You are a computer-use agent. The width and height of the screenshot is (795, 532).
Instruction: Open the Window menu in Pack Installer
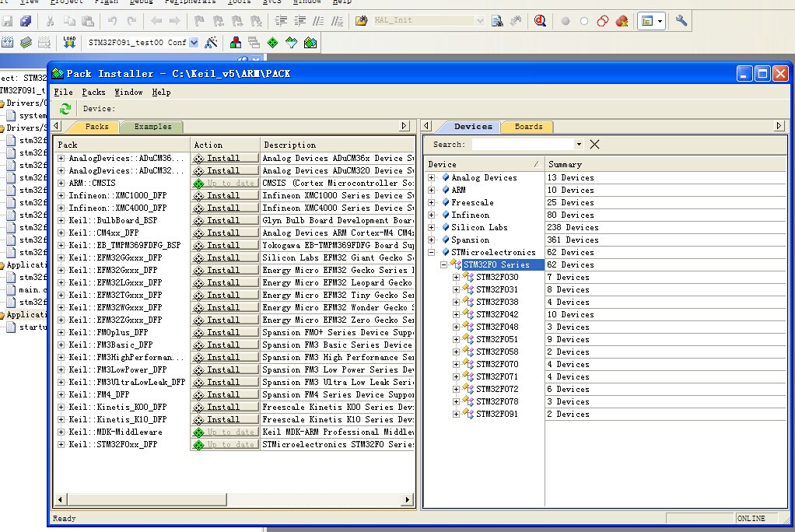click(128, 92)
